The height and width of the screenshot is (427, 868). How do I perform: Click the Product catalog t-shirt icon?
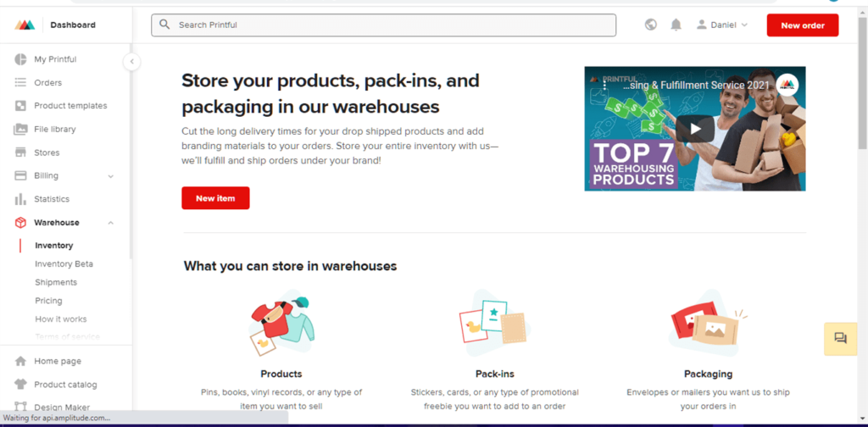[20, 385]
